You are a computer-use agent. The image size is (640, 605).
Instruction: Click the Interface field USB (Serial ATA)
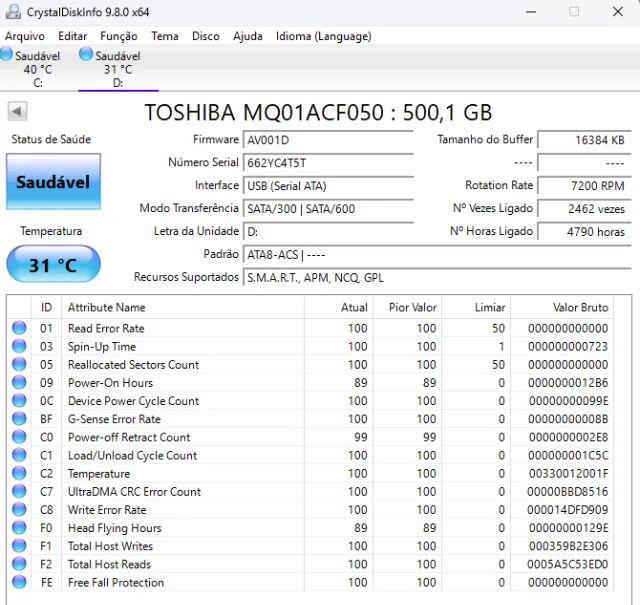click(x=328, y=186)
